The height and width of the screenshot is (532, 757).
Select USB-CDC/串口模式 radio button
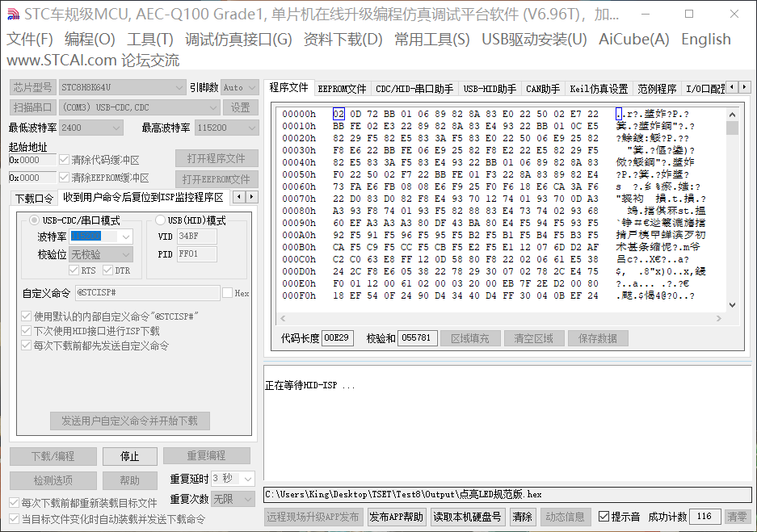[x=34, y=220]
